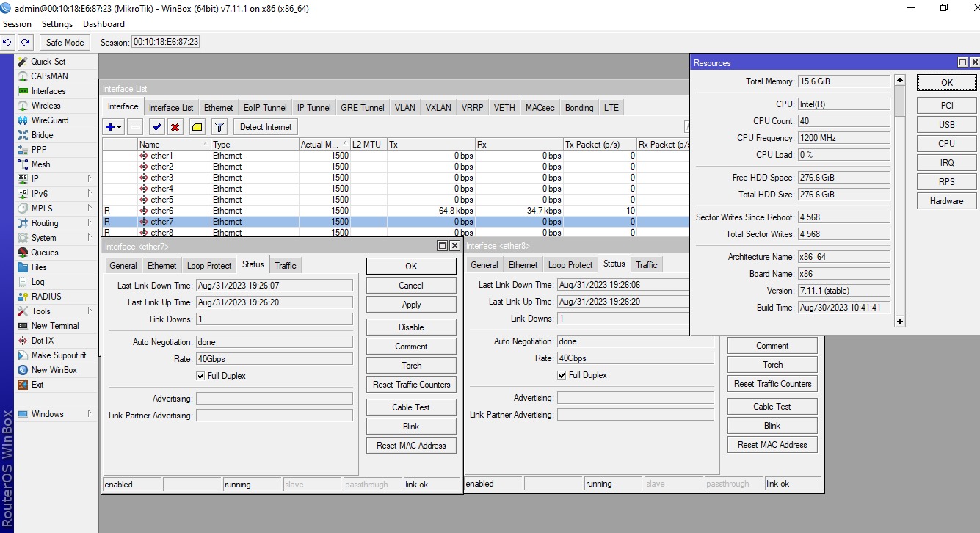Click Reset MAC Address in ether7 window
The width and height of the screenshot is (980, 533).
click(x=411, y=446)
